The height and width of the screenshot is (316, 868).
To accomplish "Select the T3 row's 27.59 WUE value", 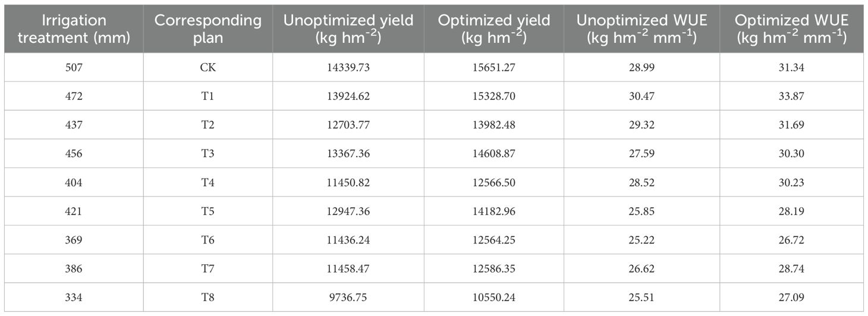I will click(641, 154).
